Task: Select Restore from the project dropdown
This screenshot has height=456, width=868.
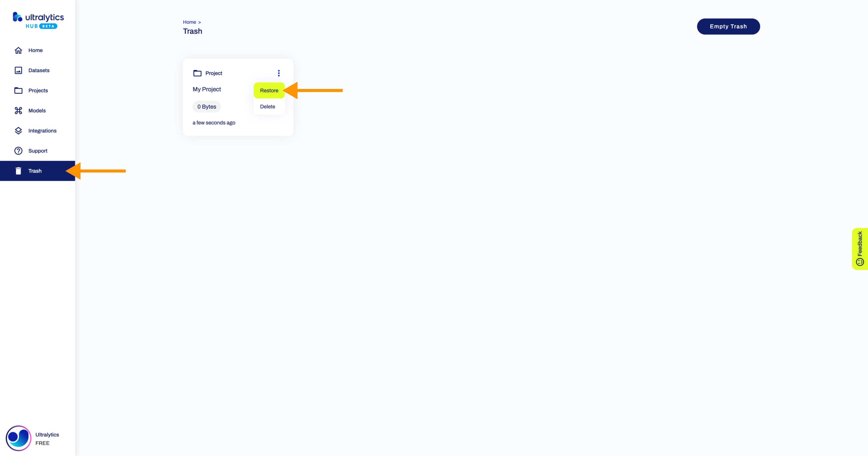Action: point(269,90)
